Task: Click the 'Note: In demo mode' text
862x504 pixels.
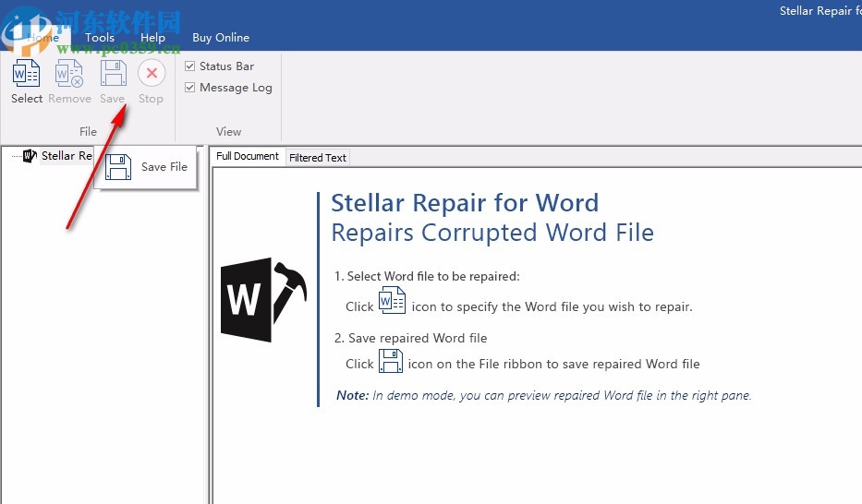Action: point(543,395)
